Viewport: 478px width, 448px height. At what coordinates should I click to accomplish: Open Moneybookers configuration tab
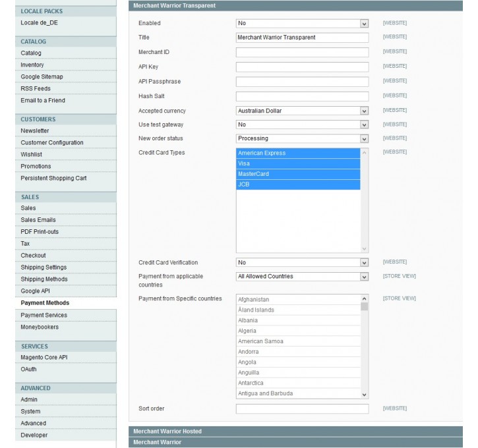pyautogui.click(x=65, y=327)
